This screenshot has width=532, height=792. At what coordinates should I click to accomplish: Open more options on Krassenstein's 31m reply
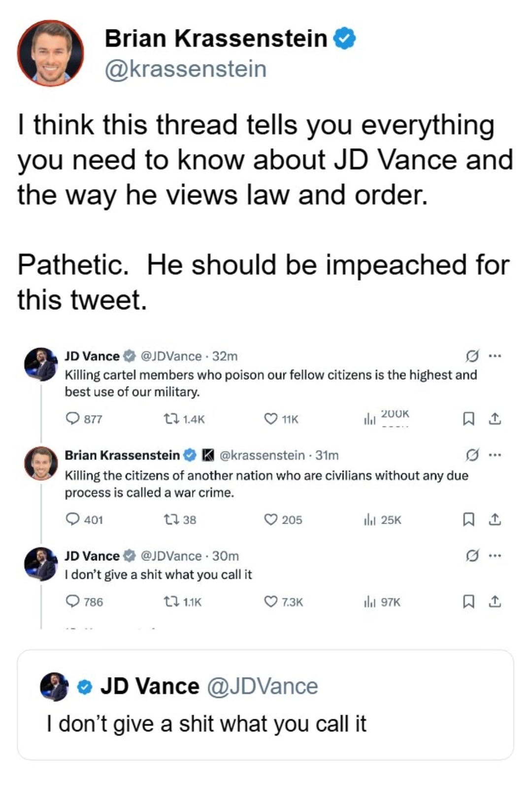click(495, 455)
